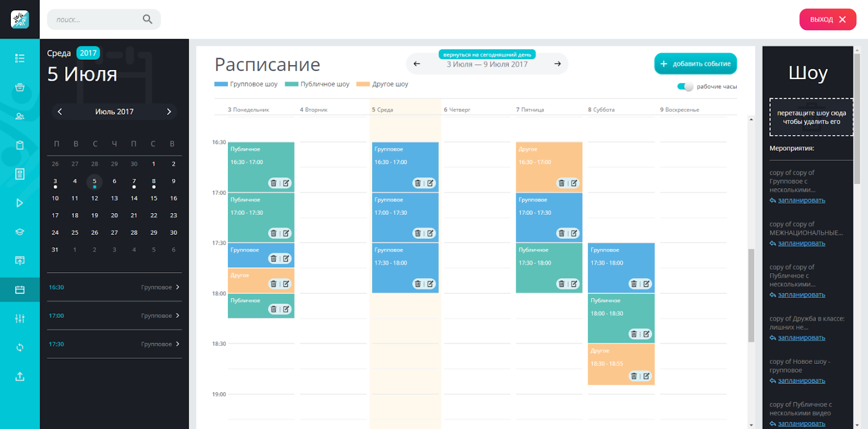Click Публичное шоу green legend swatch
Screen dimensions: 868x429
291,84
